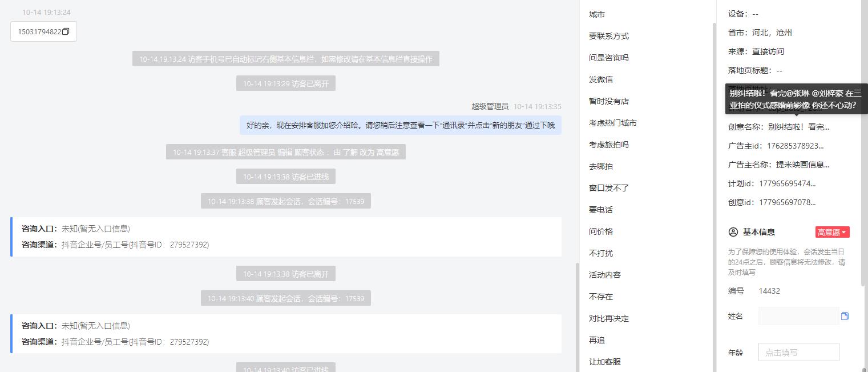Choose quick reply 不打扰

click(x=601, y=253)
